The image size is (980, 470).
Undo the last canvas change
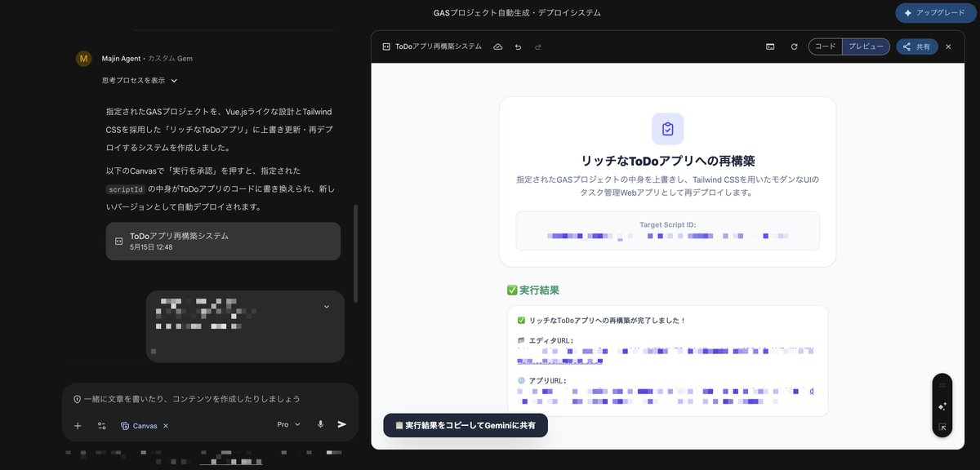(518, 47)
